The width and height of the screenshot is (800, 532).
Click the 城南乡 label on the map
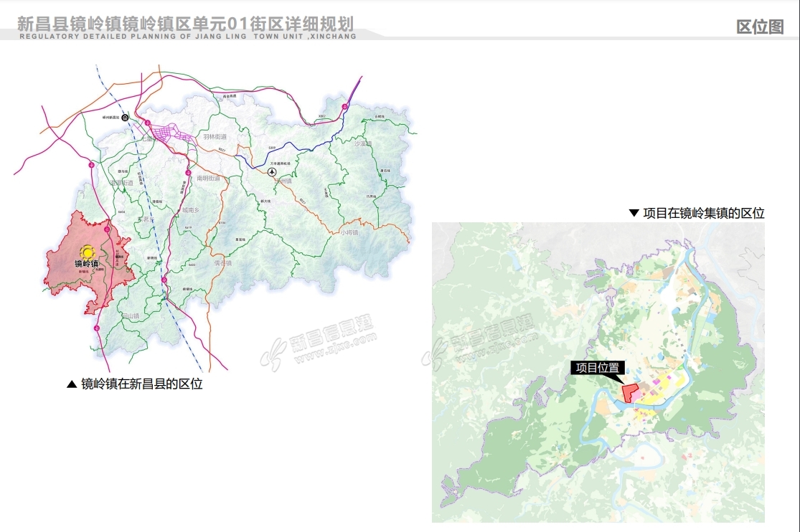tap(192, 211)
